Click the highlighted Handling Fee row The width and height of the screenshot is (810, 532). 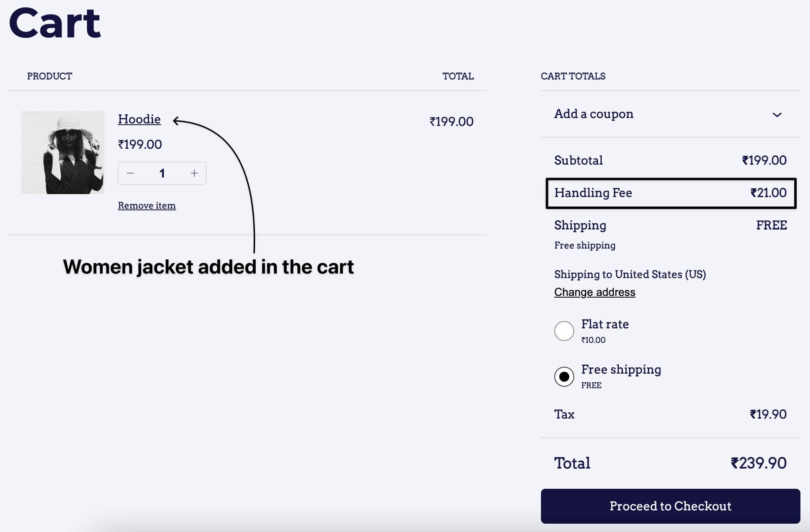tap(670, 193)
